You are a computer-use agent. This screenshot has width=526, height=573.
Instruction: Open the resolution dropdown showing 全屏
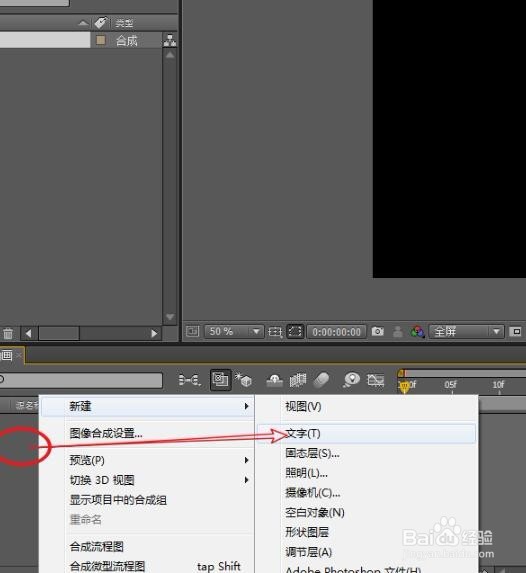[466, 331]
